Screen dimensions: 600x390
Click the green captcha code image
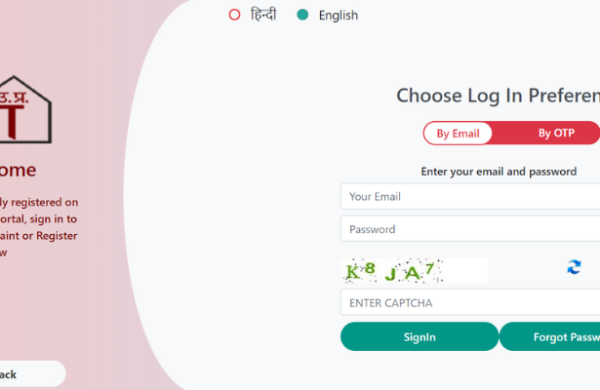[414, 271]
